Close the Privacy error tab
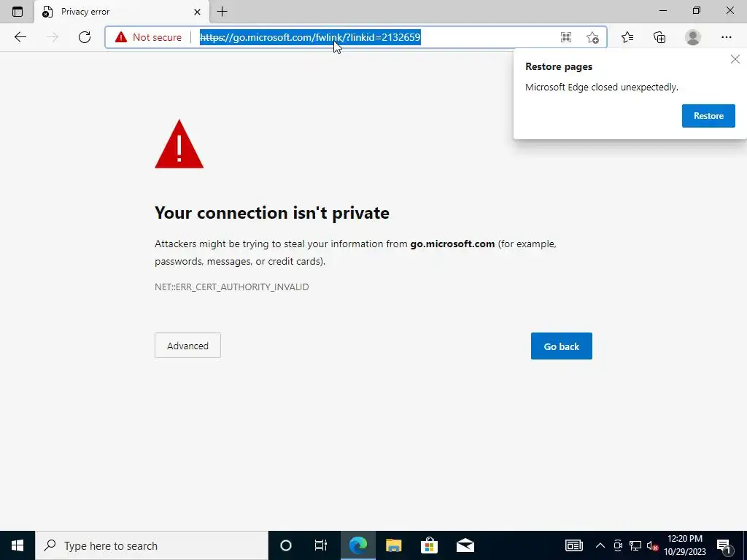747x560 pixels. pos(197,12)
